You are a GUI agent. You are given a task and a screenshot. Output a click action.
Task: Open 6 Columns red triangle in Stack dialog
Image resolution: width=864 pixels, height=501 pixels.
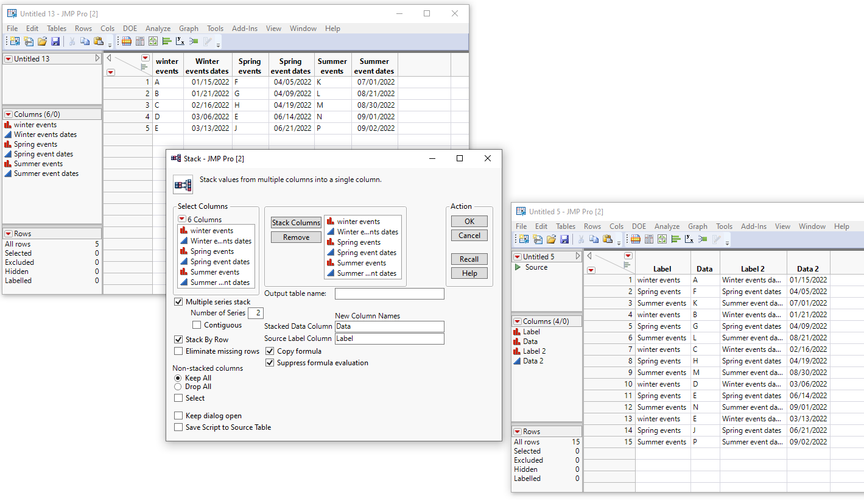click(182, 219)
